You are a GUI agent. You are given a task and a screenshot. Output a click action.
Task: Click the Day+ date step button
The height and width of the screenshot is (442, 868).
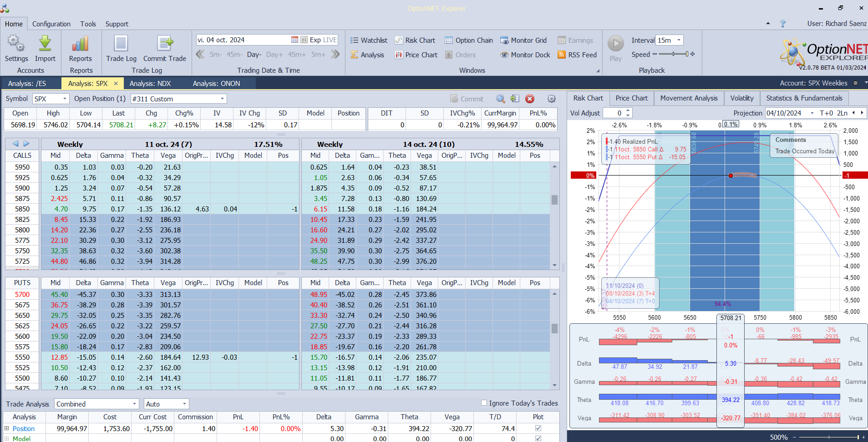[x=274, y=55]
